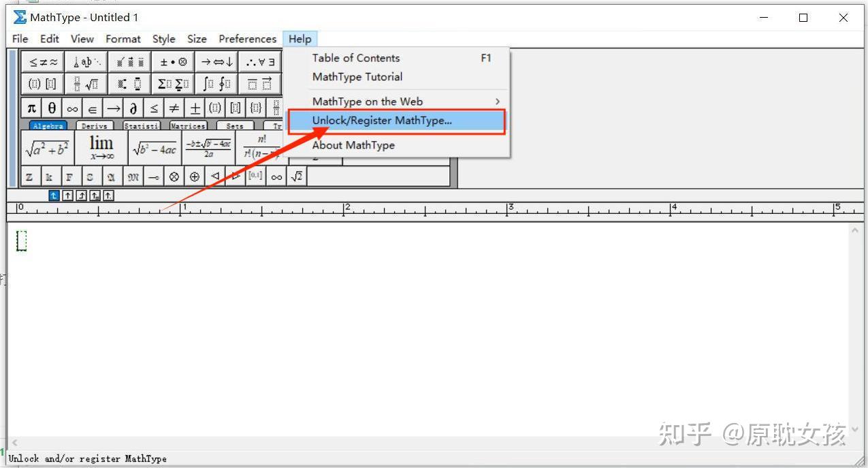Open the Style menu
This screenshot has height=468, width=868.
pyautogui.click(x=163, y=39)
